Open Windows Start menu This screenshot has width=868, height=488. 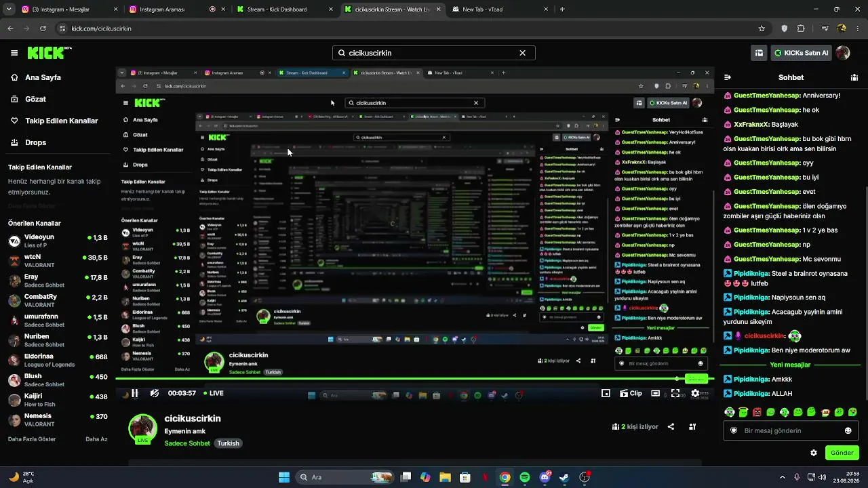pyautogui.click(x=284, y=477)
